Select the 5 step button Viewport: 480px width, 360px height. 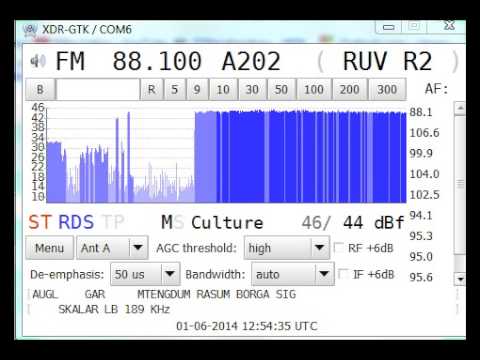(175, 89)
